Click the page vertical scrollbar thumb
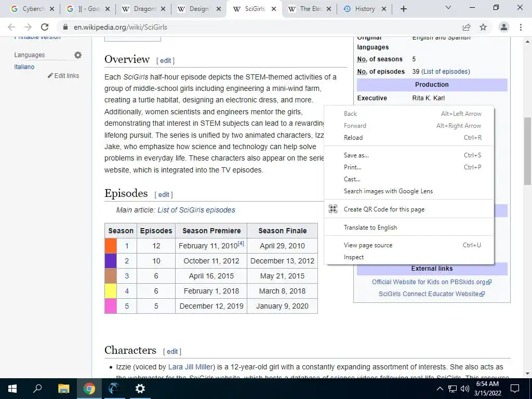Viewport: 532px width, 399px height. pos(527,151)
